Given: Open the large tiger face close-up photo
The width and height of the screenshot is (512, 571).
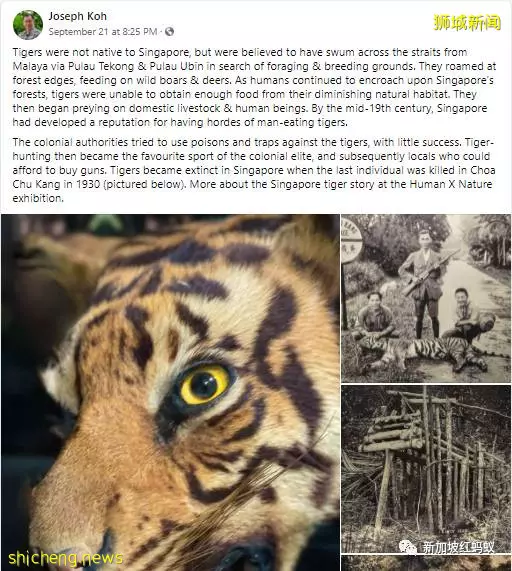Looking at the screenshot, I should [170, 392].
